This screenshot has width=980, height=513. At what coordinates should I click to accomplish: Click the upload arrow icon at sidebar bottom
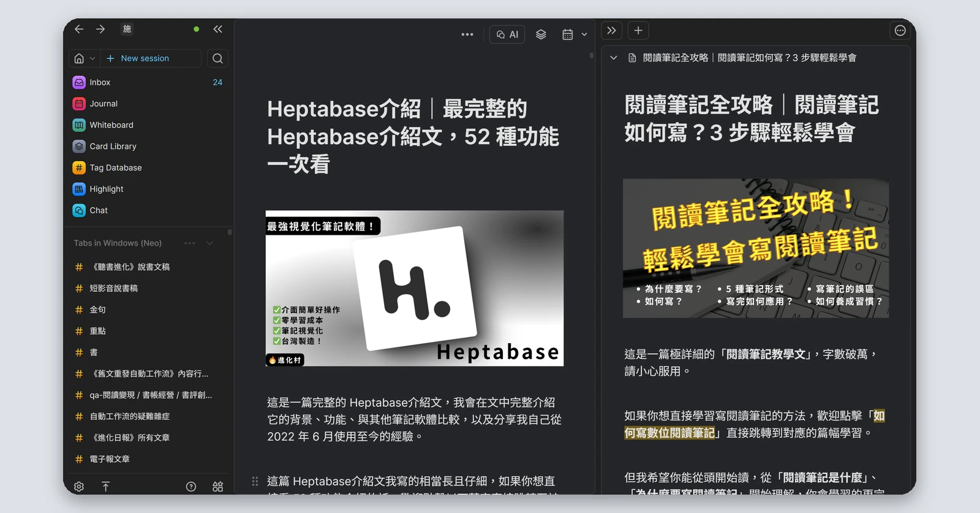(105, 487)
